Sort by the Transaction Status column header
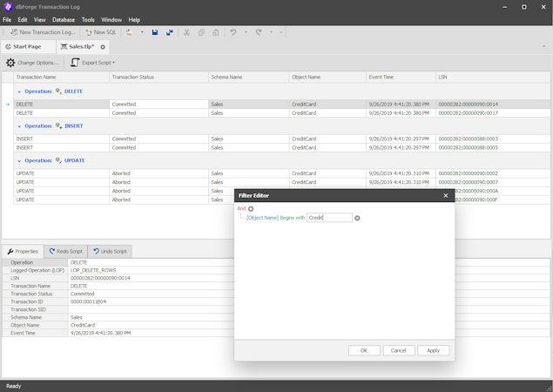 [158, 77]
